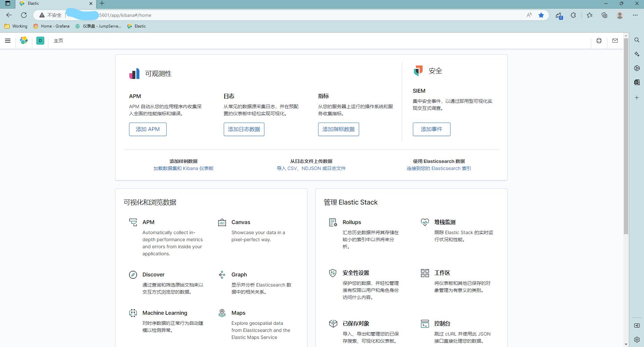Open the Working bookmarks folder
The height and width of the screenshot is (347, 644).
pyautogui.click(x=16, y=26)
